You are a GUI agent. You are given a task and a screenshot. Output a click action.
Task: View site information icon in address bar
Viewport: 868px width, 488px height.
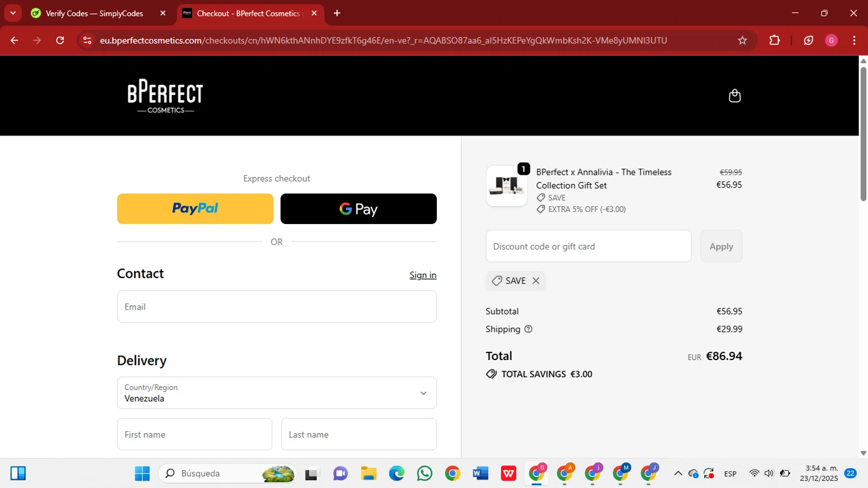pyautogui.click(x=87, y=40)
